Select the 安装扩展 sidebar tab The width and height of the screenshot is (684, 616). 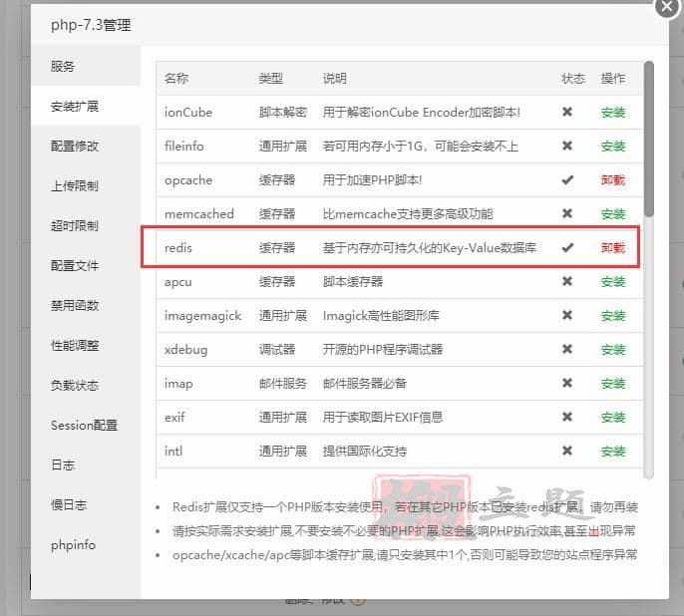pos(86,106)
